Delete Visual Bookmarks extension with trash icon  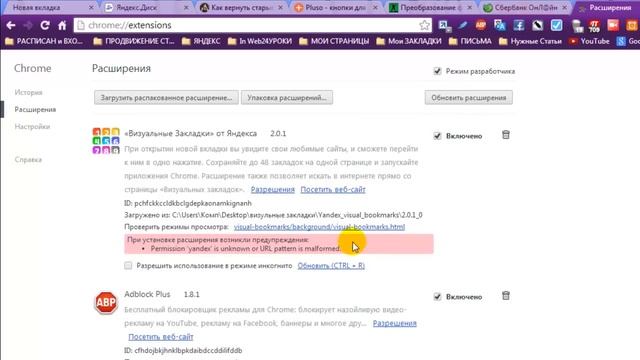pos(506,135)
